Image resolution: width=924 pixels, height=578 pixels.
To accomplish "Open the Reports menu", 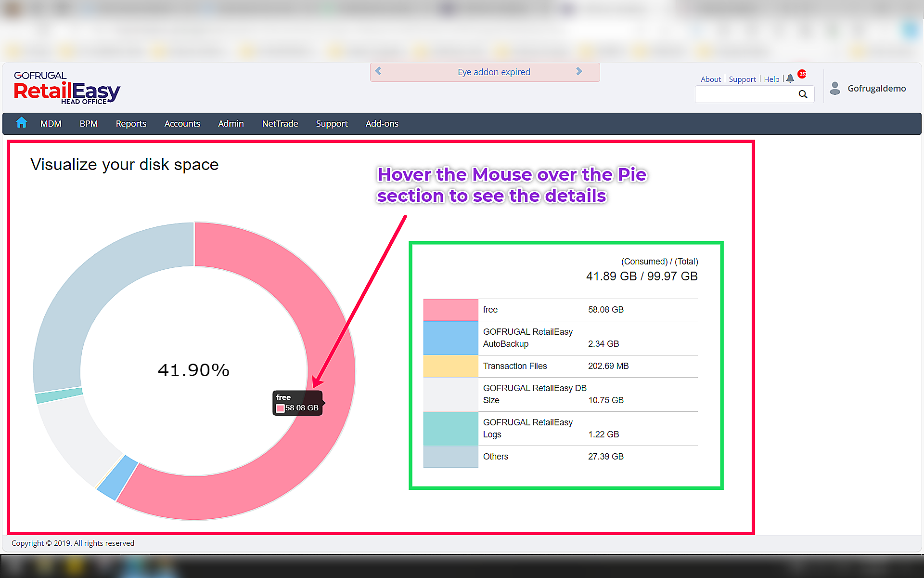I will coord(131,124).
